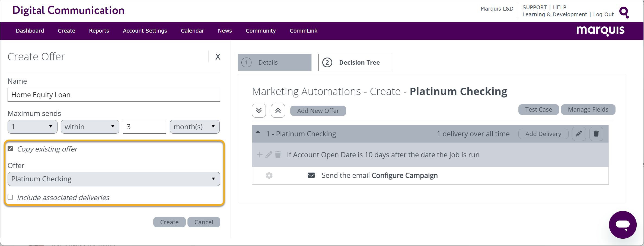Click the Name field containing Home Equity Loan
The height and width of the screenshot is (246, 644).
(x=114, y=95)
